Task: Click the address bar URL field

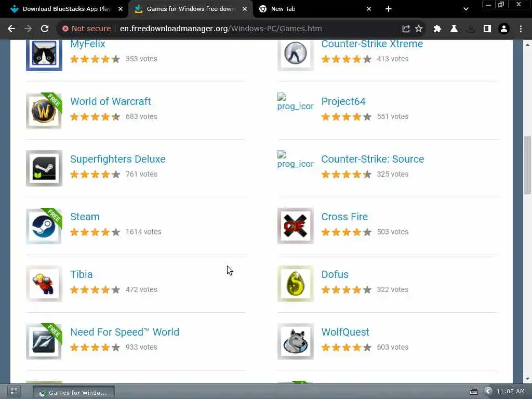Action: click(220, 29)
